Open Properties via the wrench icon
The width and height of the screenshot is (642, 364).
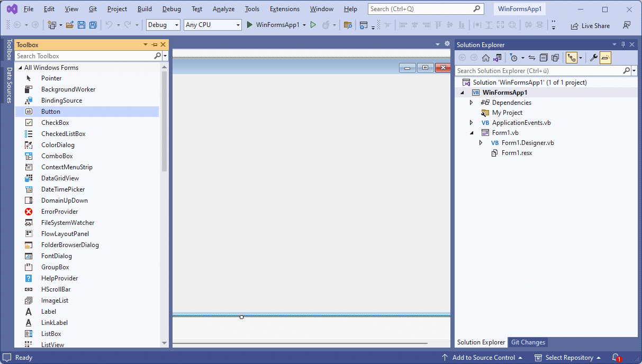(x=594, y=58)
